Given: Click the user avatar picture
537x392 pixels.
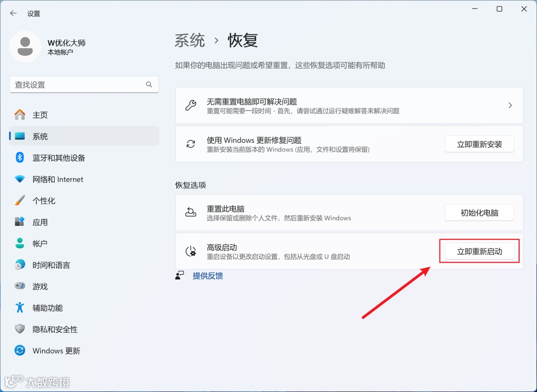Looking at the screenshot, I should (25, 47).
